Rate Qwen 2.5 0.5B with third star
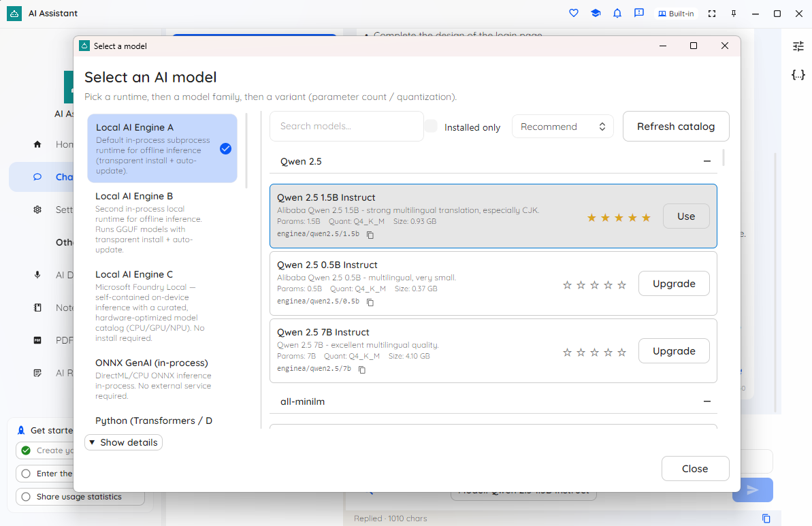 tap(594, 285)
